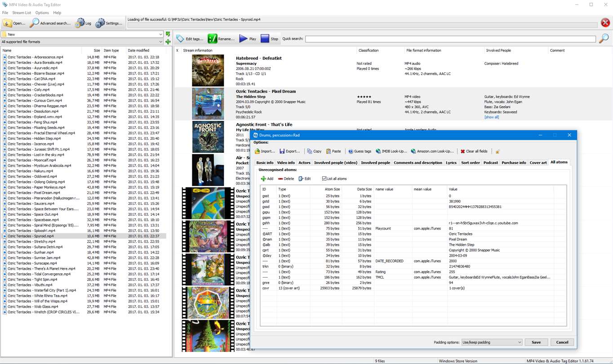This screenshot has height=364, width=613.
Task: Click Clear all fields with the red X
Action: coord(474,151)
